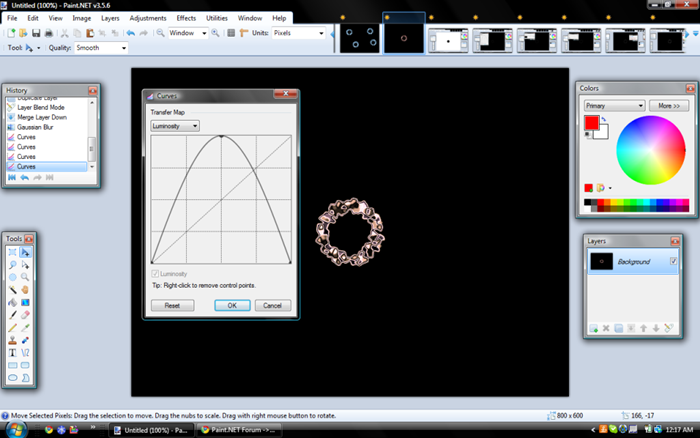Open the Luminosity transfer map dropdown
Viewport: 700px width, 438px height.
coord(175,126)
